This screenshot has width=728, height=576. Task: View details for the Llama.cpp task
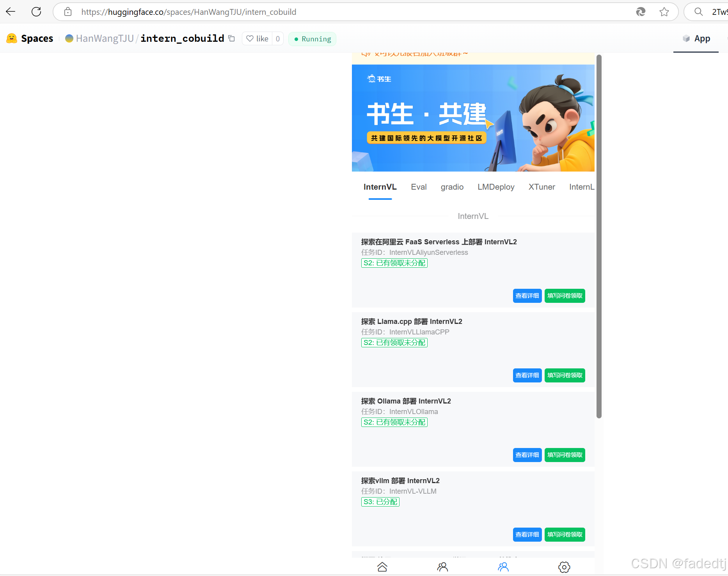(x=527, y=375)
